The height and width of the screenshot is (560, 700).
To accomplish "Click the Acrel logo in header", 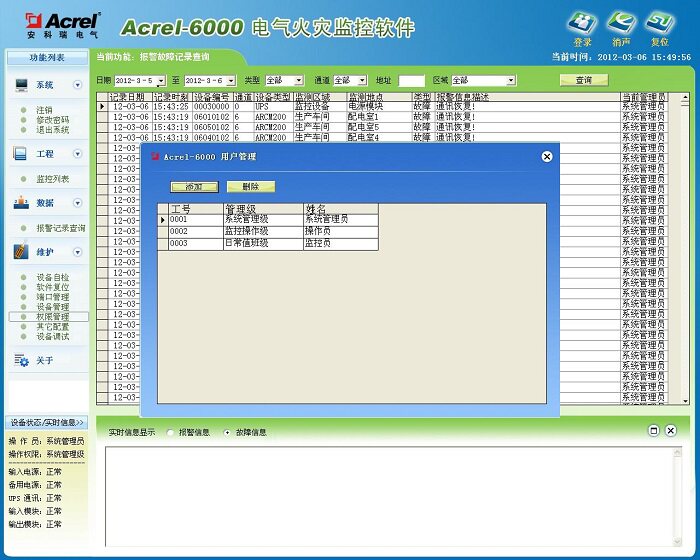I will 62,26.
